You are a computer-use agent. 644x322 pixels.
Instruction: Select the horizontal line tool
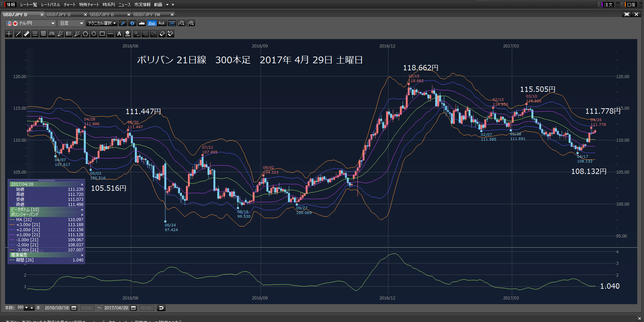(x=111, y=34)
